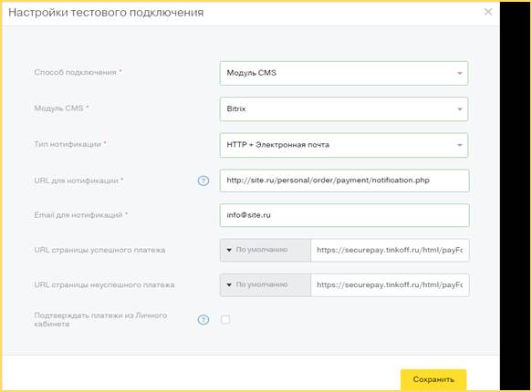Click successful payment securepay URL field
Viewport: 532px width, 392px height.
(x=390, y=251)
